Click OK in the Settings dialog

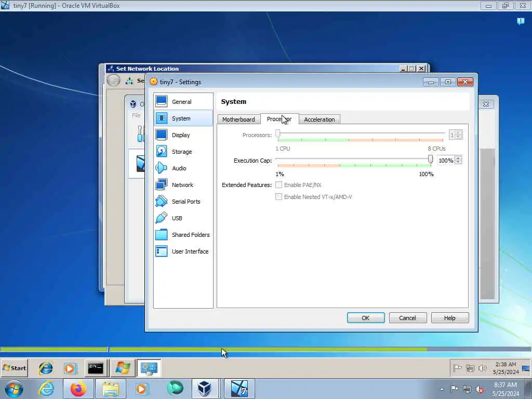tap(366, 318)
